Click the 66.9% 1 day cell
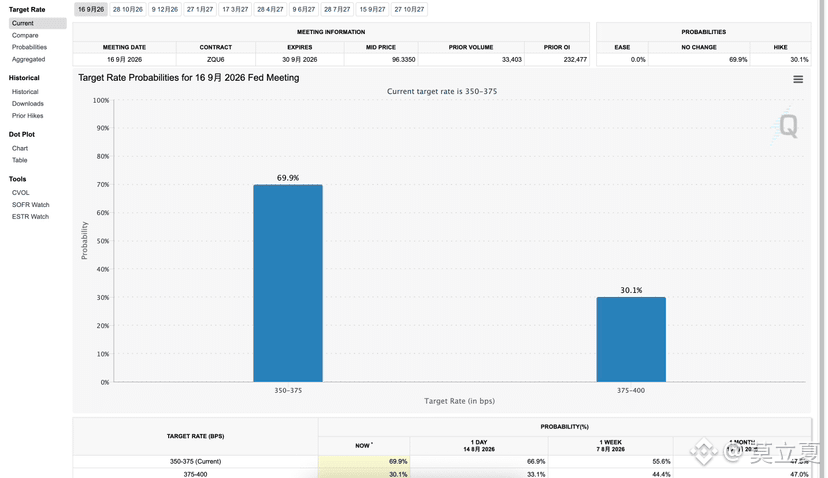The height and width of the screenshot is (478, 828). pyautogui.click(x=479, y=462)
